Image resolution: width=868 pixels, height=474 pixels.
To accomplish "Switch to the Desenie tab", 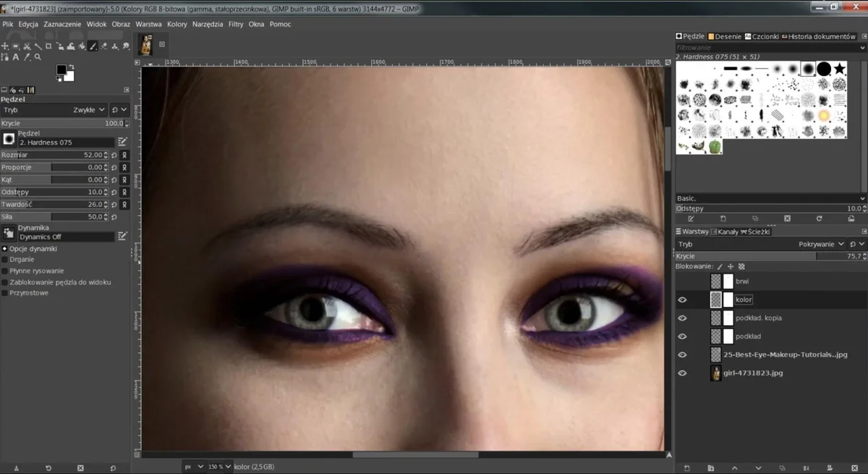I will tap(725, 36).
